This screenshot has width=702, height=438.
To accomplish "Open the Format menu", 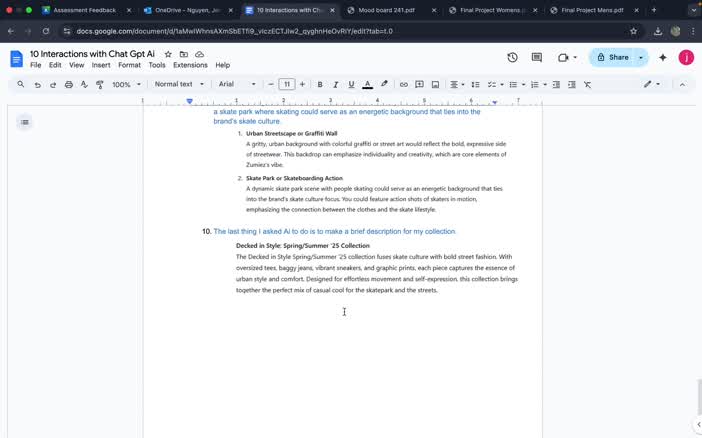I will click(x=129, y=65).
